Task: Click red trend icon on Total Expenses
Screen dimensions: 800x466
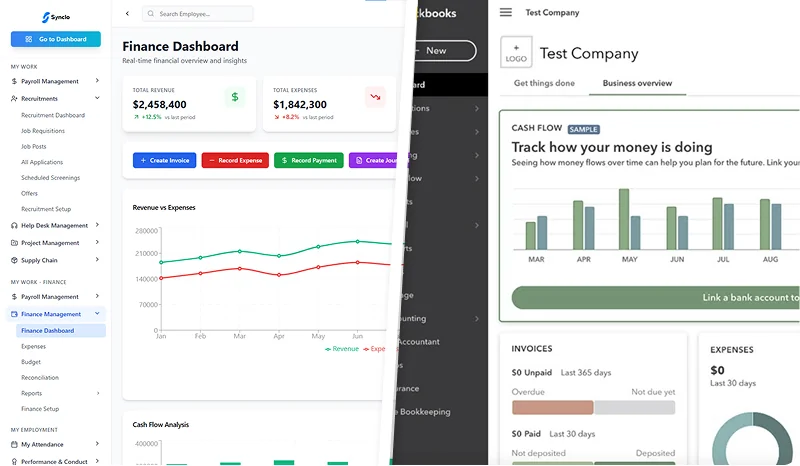Action: pos(375,97)
